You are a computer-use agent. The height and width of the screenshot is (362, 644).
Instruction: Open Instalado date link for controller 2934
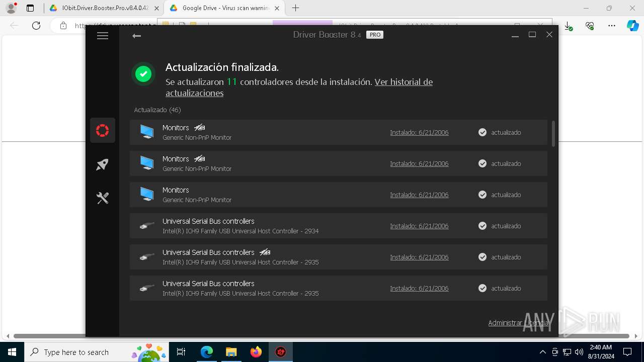point(419,226)
